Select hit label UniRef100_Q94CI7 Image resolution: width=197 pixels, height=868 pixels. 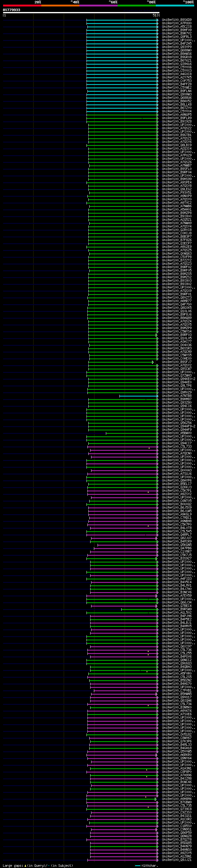pyautogui.click(x=177, y=443)
